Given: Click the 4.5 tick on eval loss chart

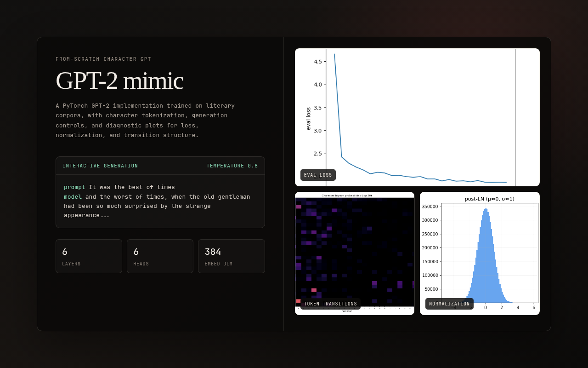Looking at the screenshot, I should (x=317, y=61).
